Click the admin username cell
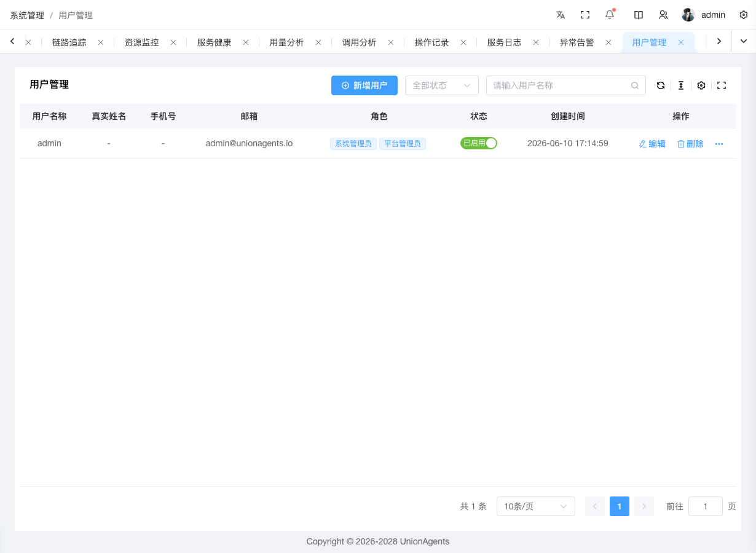 (49, 143)
